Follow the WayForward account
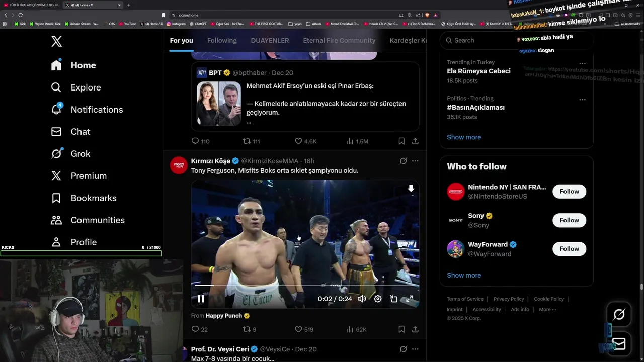 (569, 249)
